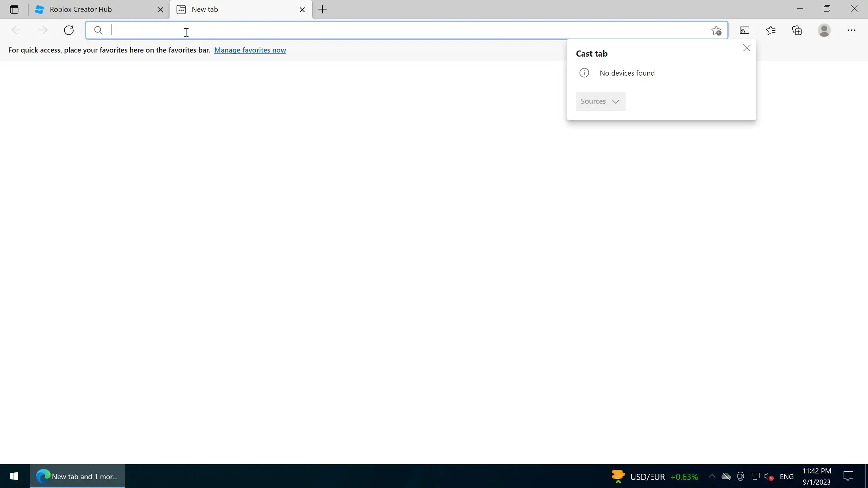Click the user profile avatar icon
The image size is (868, 488).
[824, 30]
